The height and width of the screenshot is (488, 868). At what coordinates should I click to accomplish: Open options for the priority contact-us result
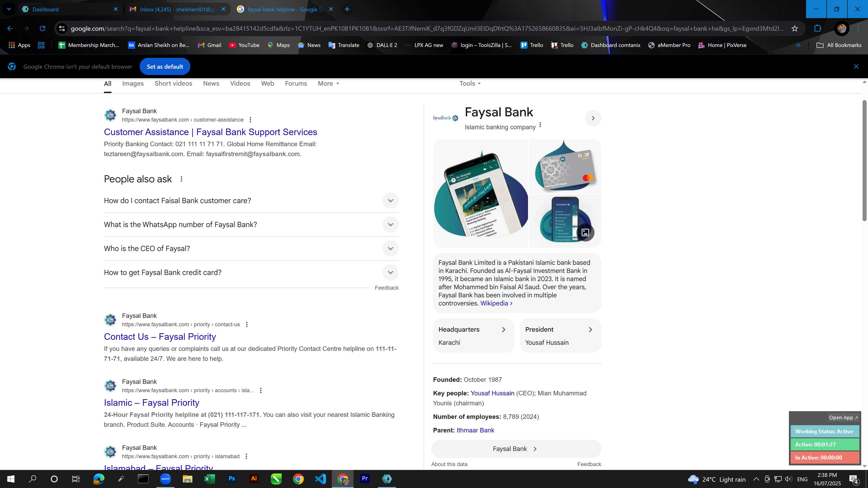pos(247,325)
